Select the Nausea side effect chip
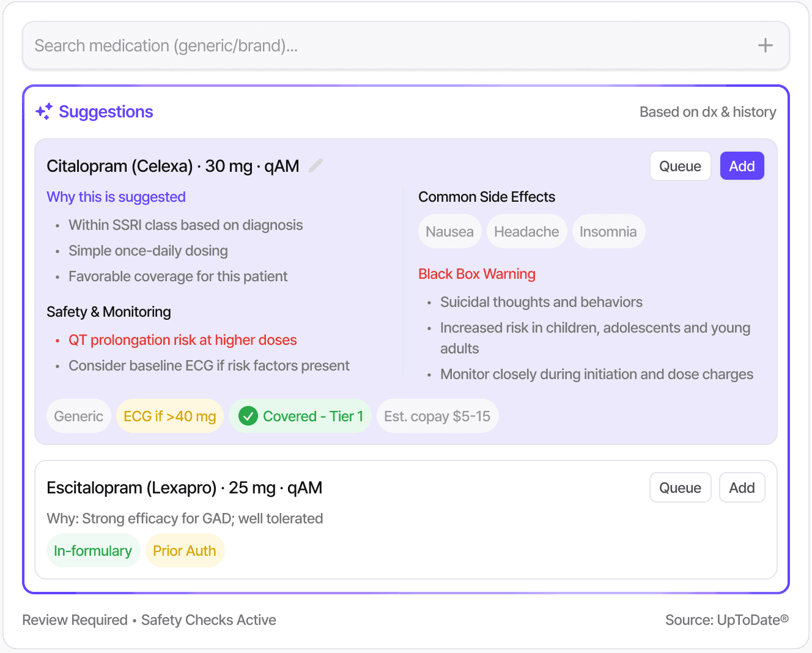812x653 pixels. click(x=449, y=232)
